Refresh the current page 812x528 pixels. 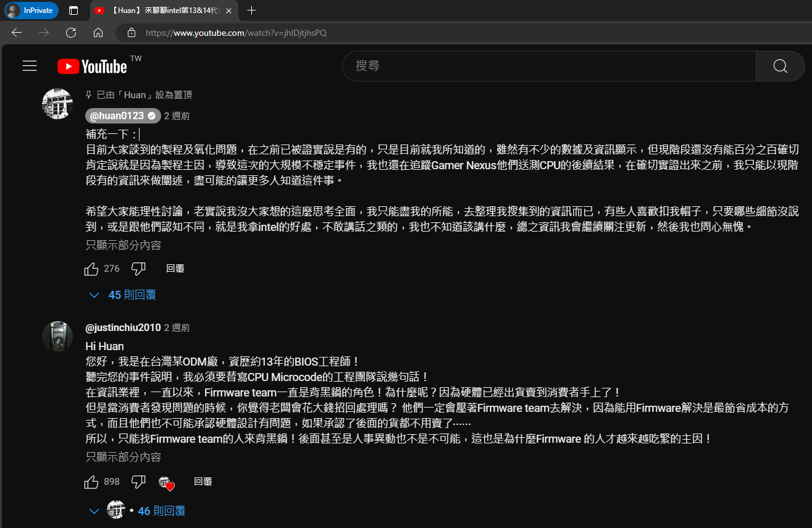tap(71, 33)
